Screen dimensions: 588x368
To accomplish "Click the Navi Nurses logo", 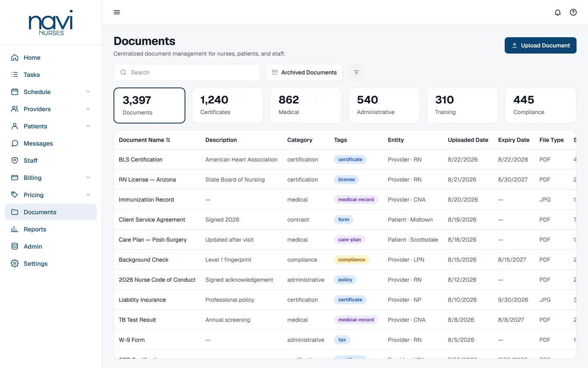I will point(51,23).
